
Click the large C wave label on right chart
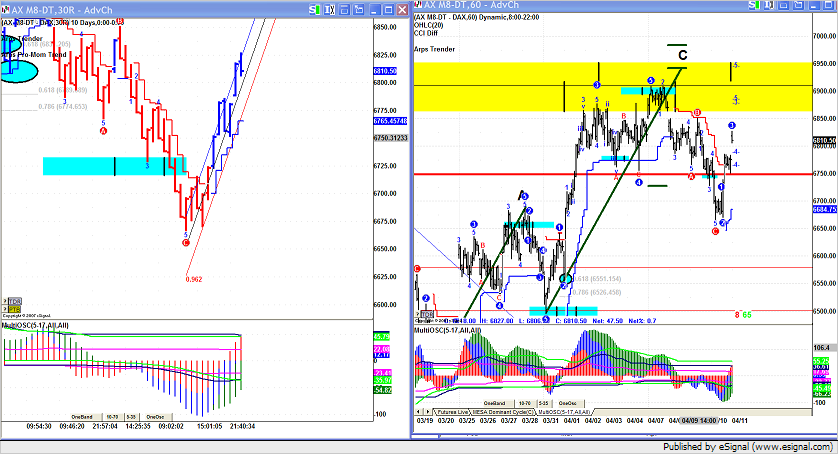[x=682, y=55]
